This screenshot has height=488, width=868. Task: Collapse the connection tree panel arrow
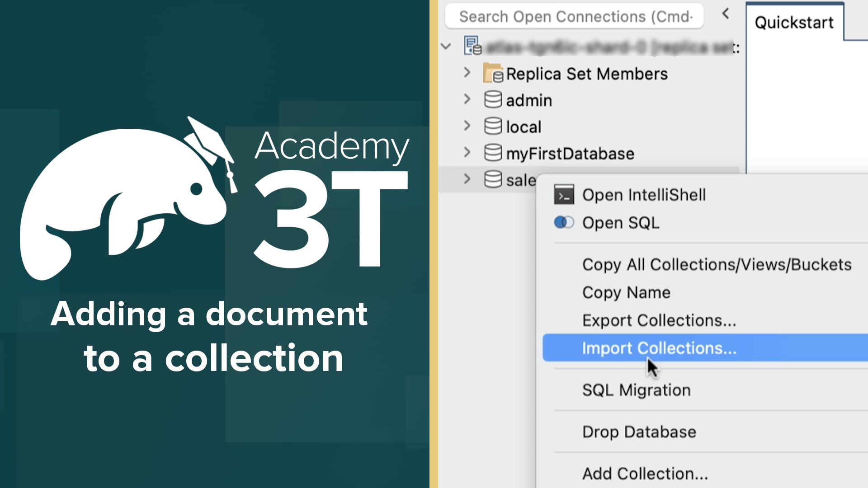[x=726, y=14]
